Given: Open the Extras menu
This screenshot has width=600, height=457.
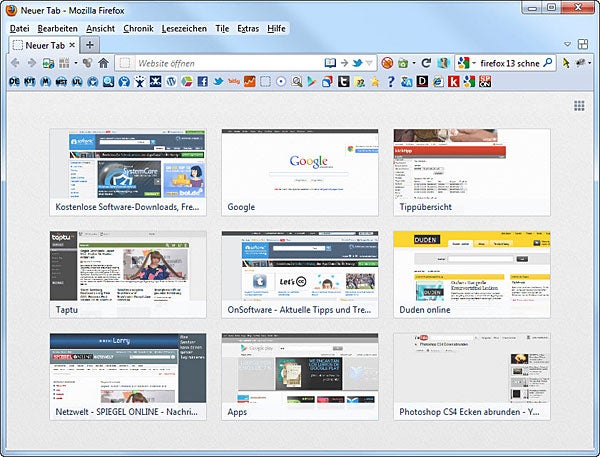Looking at the screenshot, I should [x=248, y=28].
